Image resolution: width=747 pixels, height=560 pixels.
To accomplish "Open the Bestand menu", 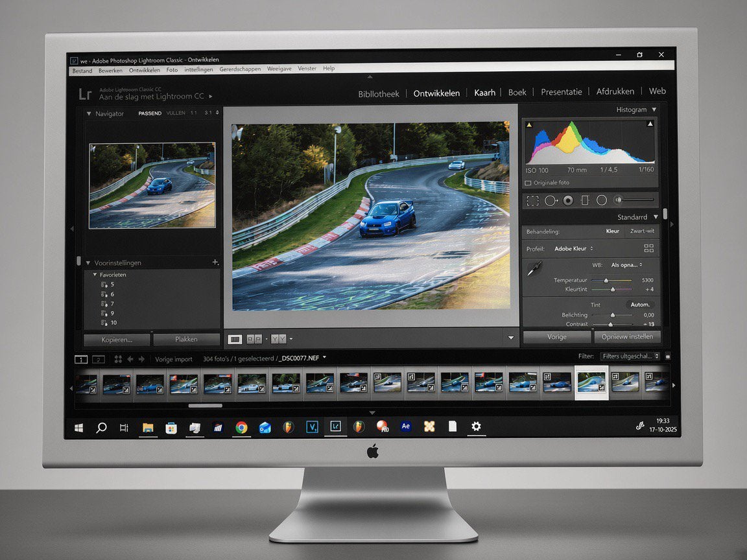I will tap(82, 71).
